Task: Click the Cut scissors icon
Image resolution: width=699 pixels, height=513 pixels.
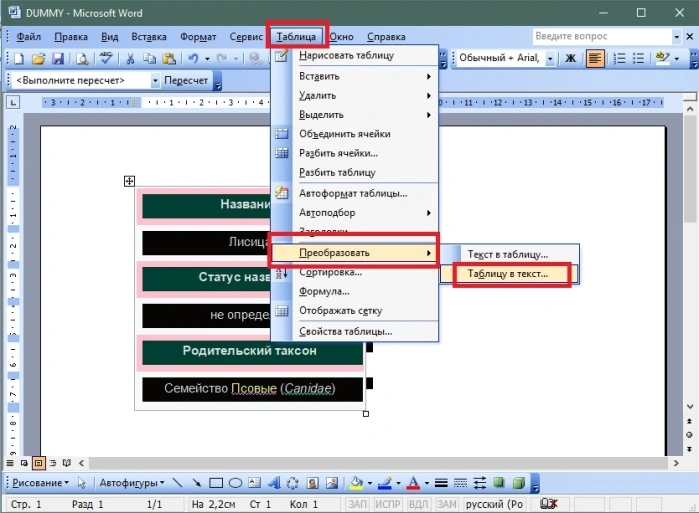Action: click(x=130, y=58)
